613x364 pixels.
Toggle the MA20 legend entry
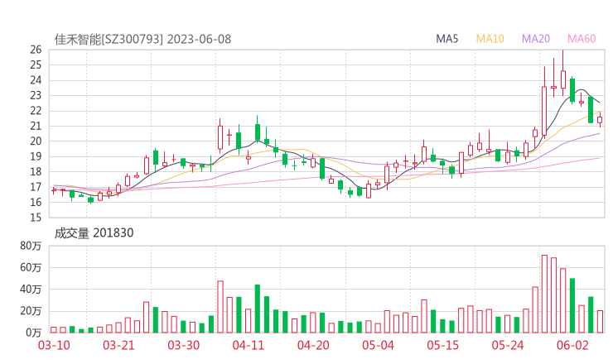pyautogui.click(x=536, y=39)
